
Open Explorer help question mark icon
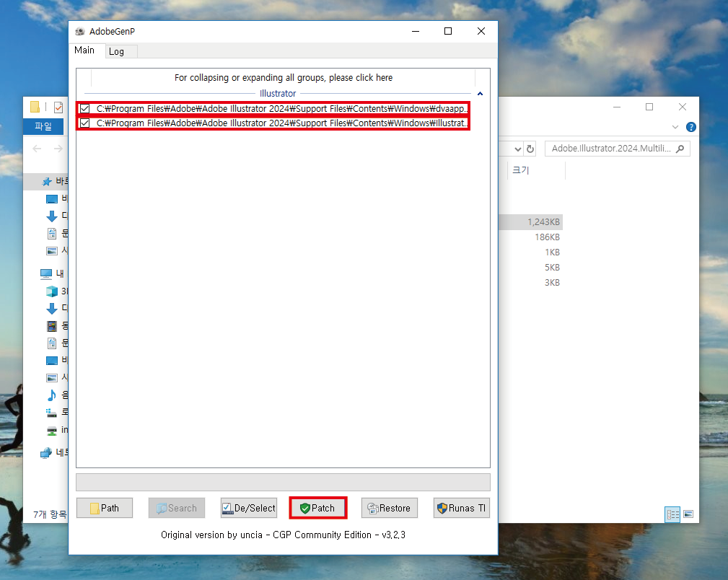point(691,127)
